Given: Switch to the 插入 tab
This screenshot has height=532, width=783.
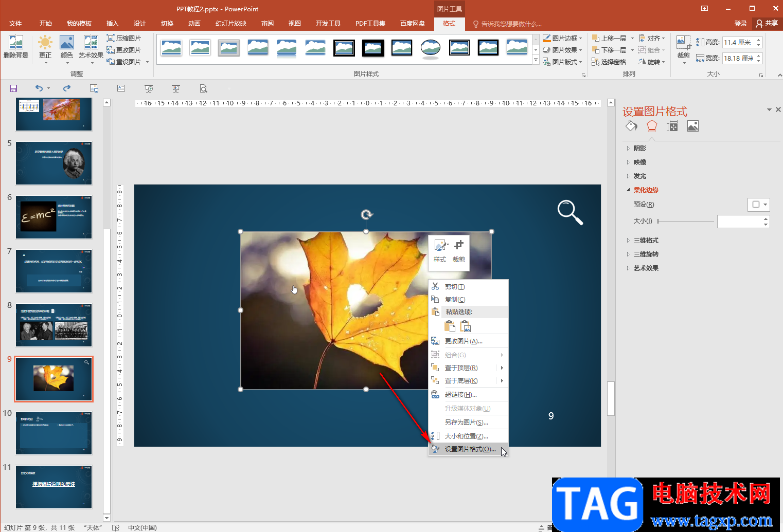Looking at the screenshot, I should [112, 24].
